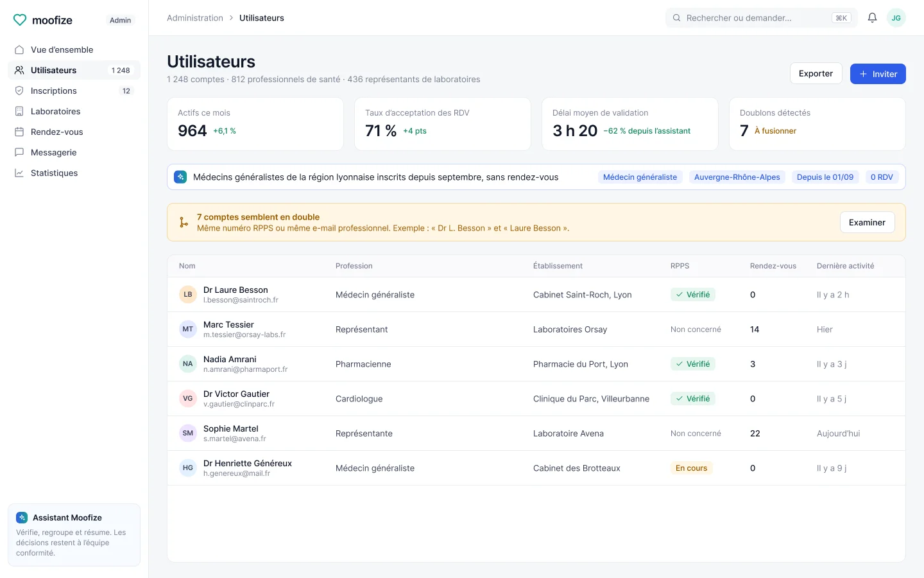Viewport: 924px width, 578px height.
Task: Click the Depuis le 01/09 filter chip
Action: [x=825, y=177]
